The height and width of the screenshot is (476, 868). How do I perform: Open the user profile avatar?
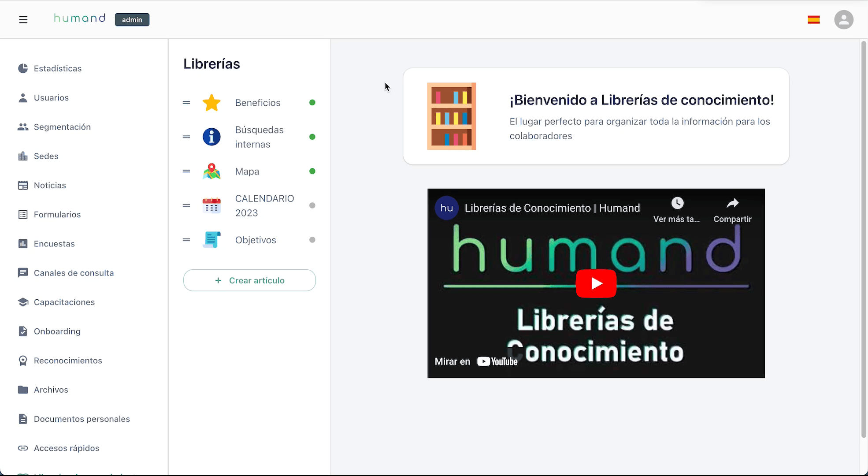pos(844,19)
